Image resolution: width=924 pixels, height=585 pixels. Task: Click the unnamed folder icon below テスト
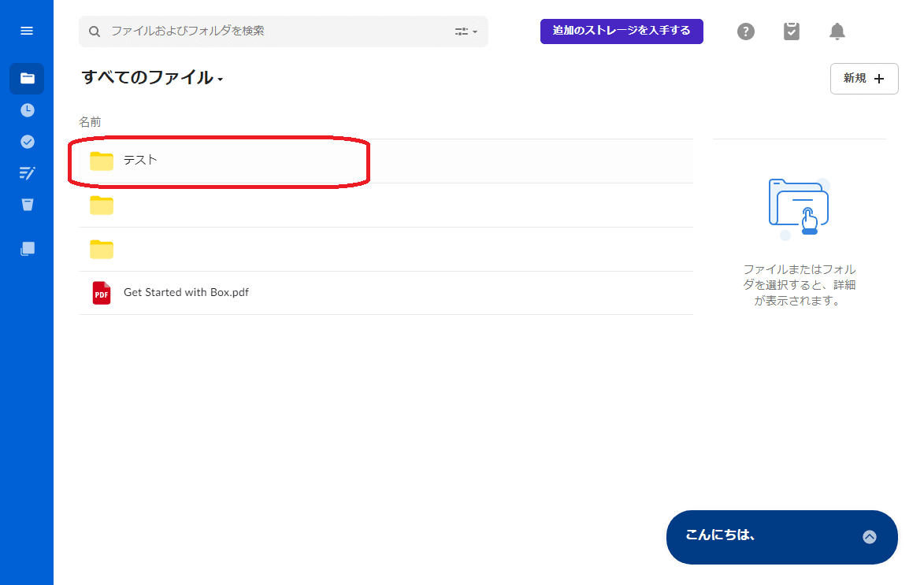coord(102,205)
